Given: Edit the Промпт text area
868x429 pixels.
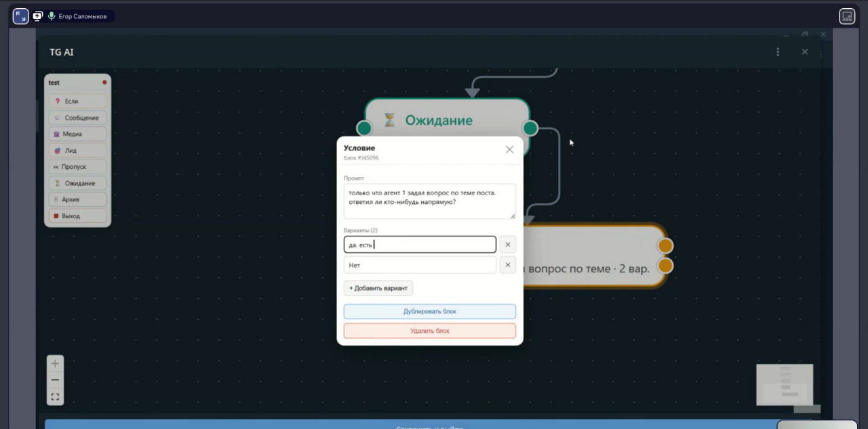Looking at the screenshot, I should (429, 201).
